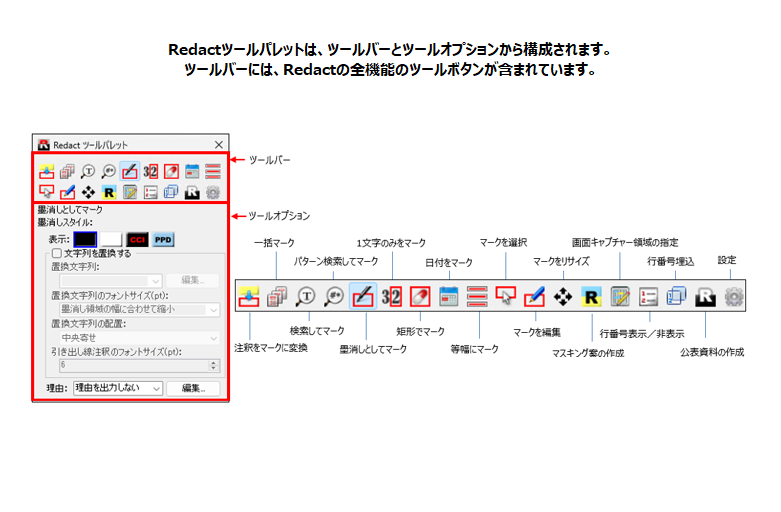This screenshot has width=781, height=512.
Task: Click マスキング案の作成 yellow R on enlarged toolbar
Action: 591,297
